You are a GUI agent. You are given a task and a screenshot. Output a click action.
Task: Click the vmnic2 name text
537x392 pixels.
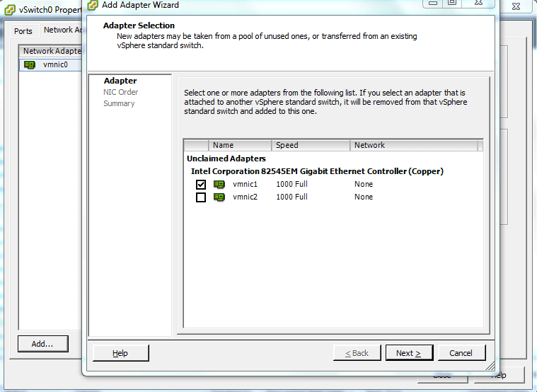(x=245, y=197)
